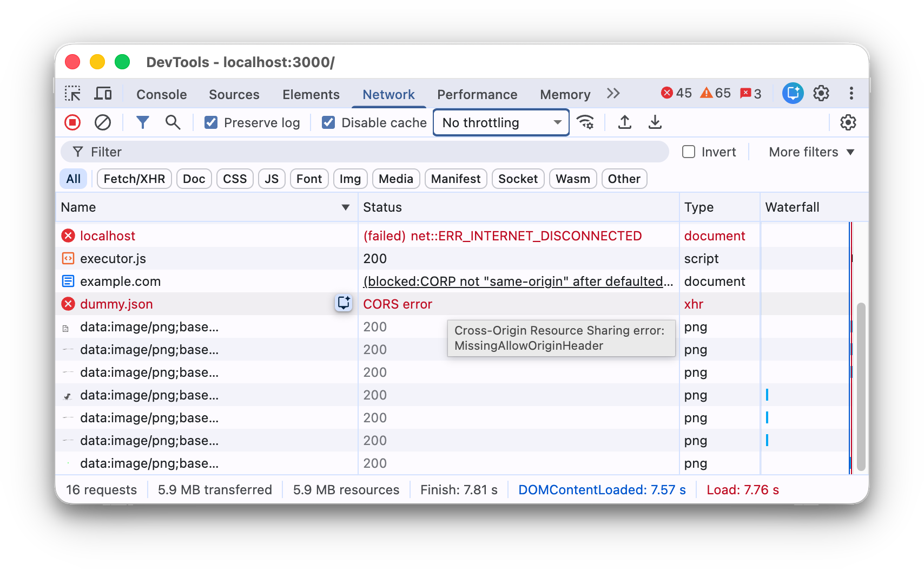
Task: Toggle the Img type filter chip
Action: pyautogui.click(x=350, y=179)
